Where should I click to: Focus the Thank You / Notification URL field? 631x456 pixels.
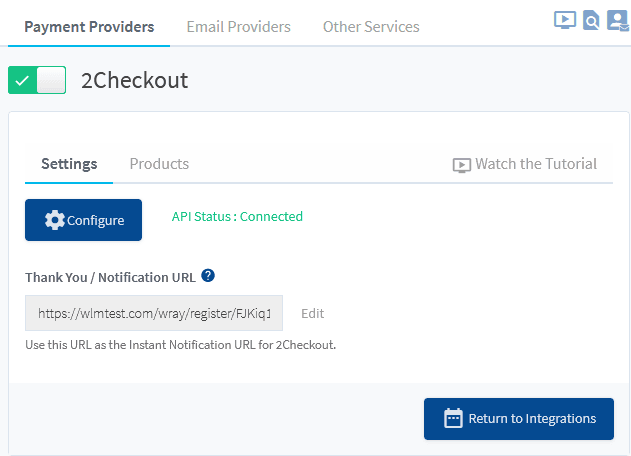point(154,313)
